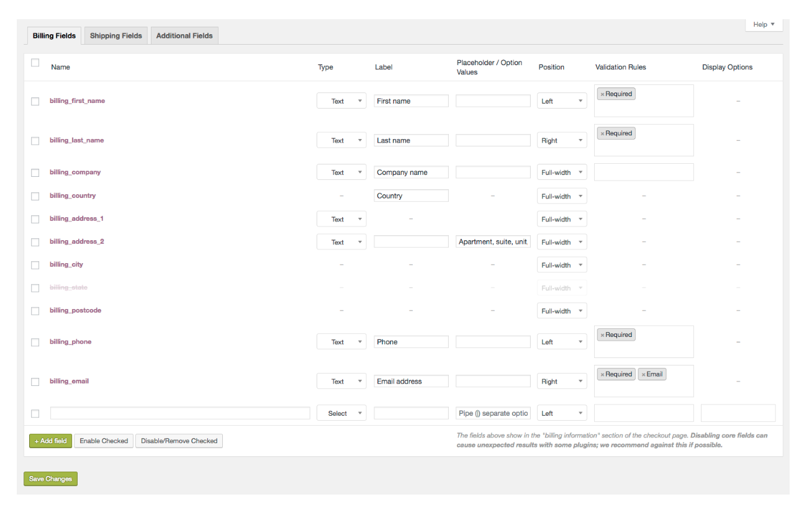Viewport: 812px width, 520px height.
Task: Remove Required validation from billing_phone
Action: tap(602, 334)
